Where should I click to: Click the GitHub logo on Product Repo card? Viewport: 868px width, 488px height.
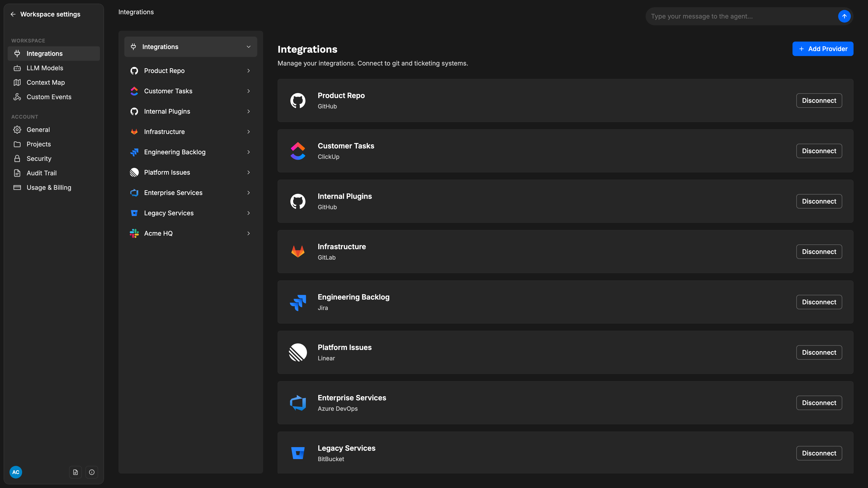coord(298,101)
